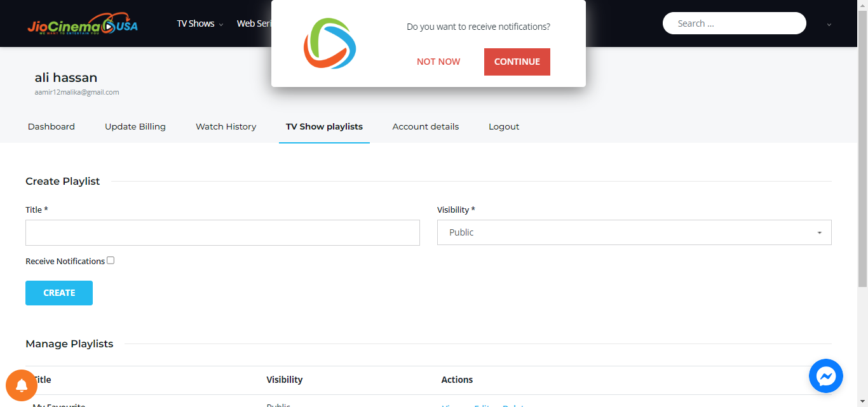Focus the playlist Title input field

coord(222,232)
